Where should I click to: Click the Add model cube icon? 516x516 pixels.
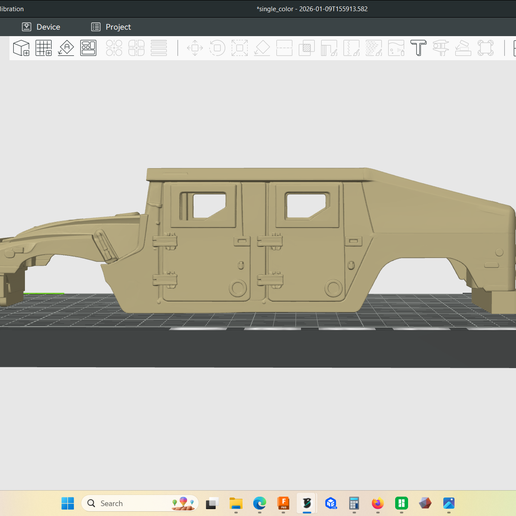(21, 48)
